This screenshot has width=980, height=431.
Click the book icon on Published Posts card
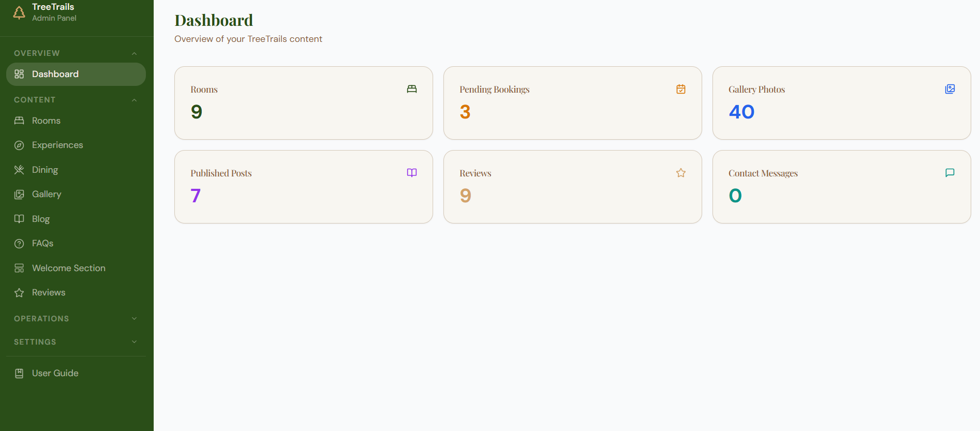coord(412,173)
